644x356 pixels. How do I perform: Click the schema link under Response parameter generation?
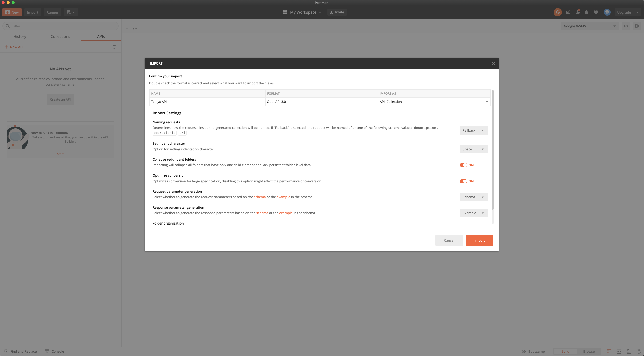(x=262, y=213)
